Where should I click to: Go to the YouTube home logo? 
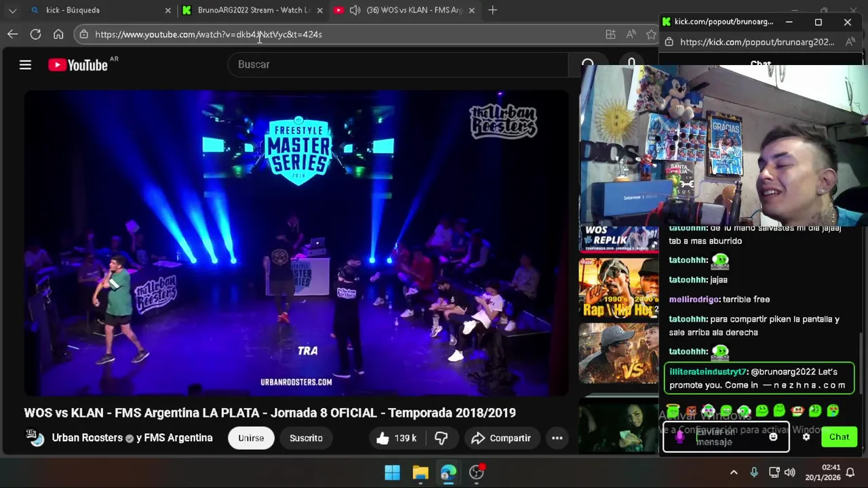point(78,65)
